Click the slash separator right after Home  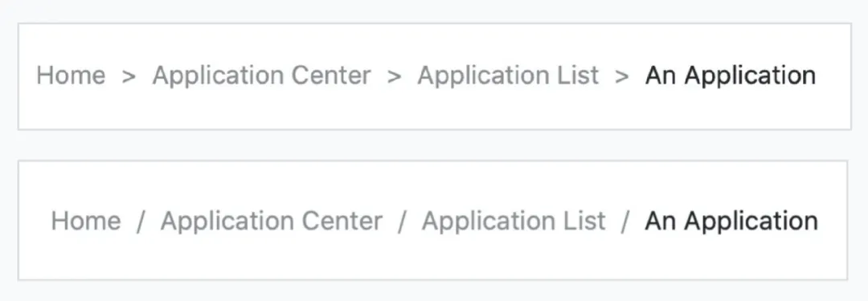[141, 222]
